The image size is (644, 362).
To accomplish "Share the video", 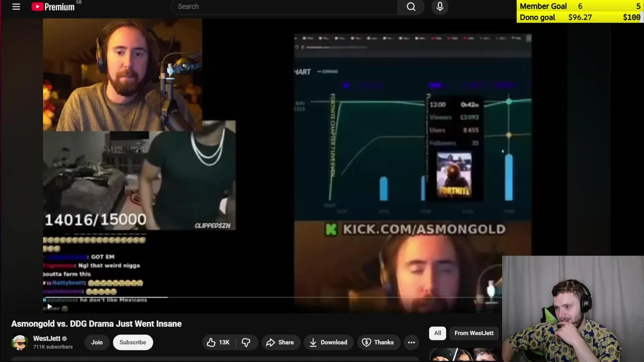I will [280, 342].
